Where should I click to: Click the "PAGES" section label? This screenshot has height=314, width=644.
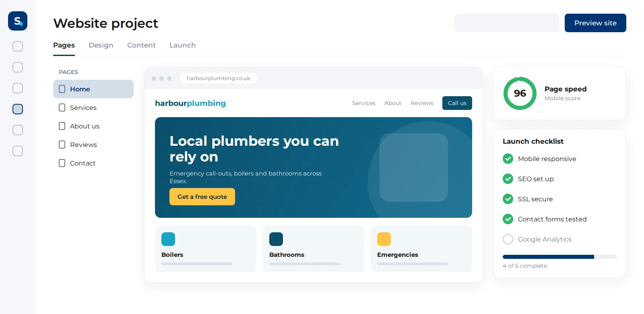click(x=68, y=72)
